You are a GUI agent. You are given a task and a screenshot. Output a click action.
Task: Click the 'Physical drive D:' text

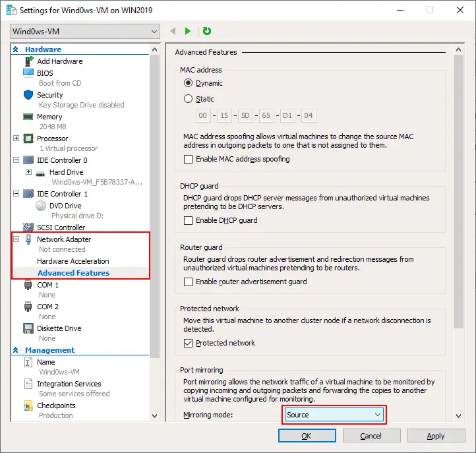[x=77, y=216]
